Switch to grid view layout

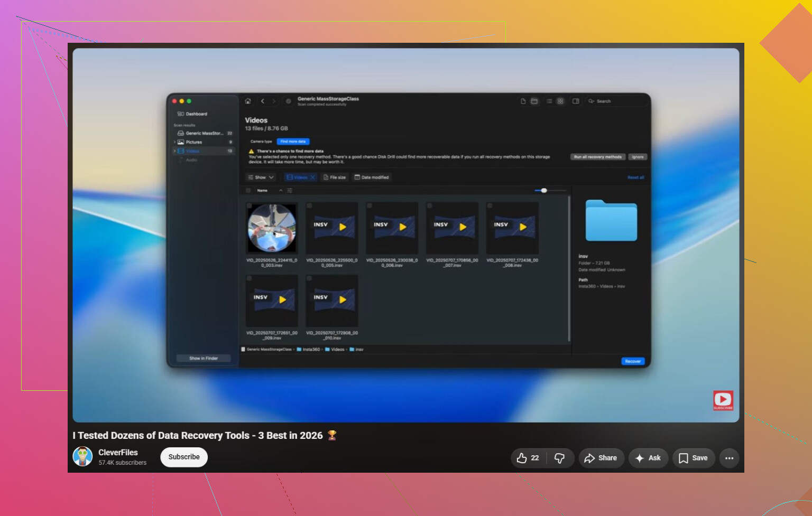(560, 101)
